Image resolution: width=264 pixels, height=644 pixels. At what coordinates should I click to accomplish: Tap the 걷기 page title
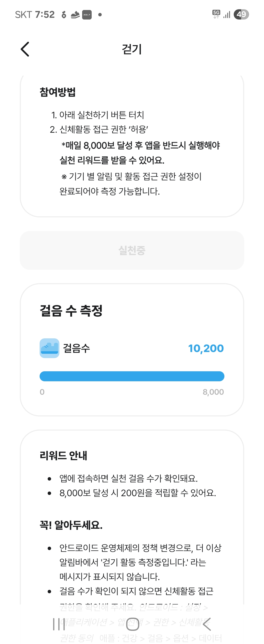(x=132, y=49)
